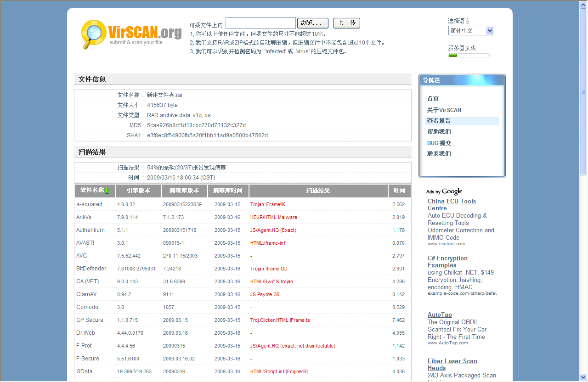Open 帮助我们 in the navigation panel

click(439, 132)
